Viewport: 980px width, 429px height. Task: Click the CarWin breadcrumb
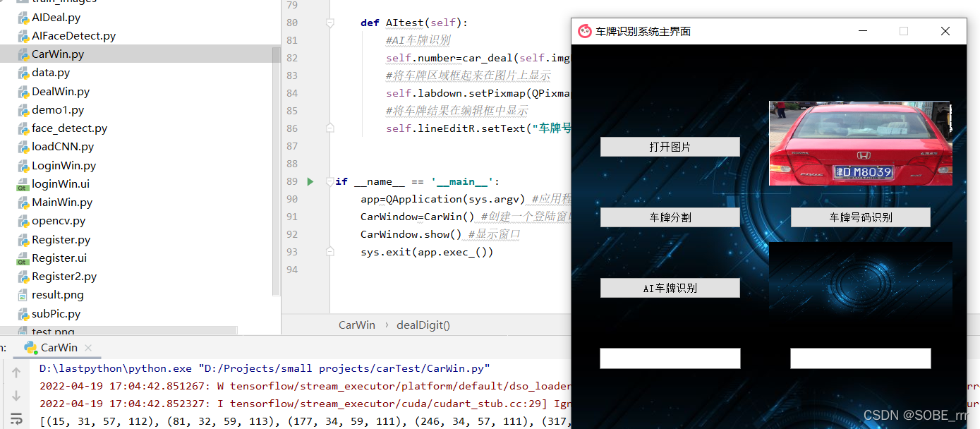click(x=357, y=325)
